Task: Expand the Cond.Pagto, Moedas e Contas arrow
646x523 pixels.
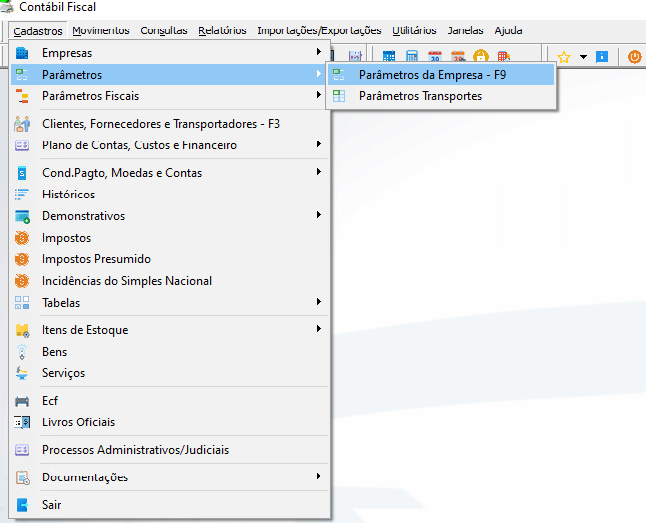Action: [318, 171]
